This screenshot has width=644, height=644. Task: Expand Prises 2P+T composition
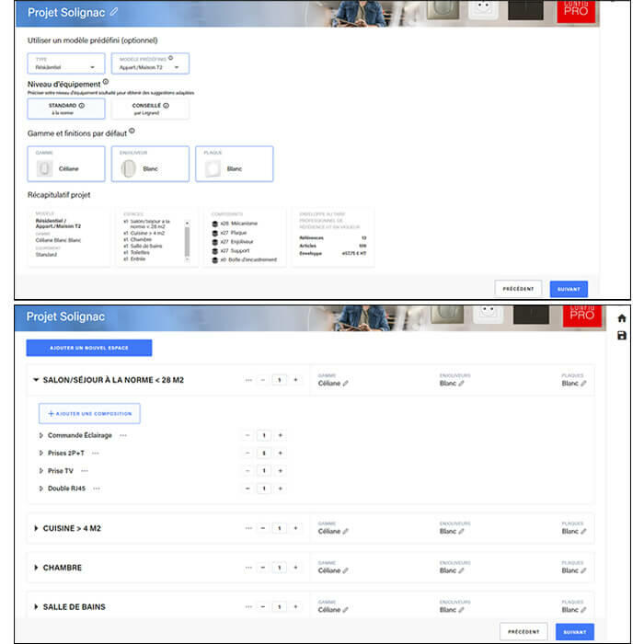click(40, 453)
